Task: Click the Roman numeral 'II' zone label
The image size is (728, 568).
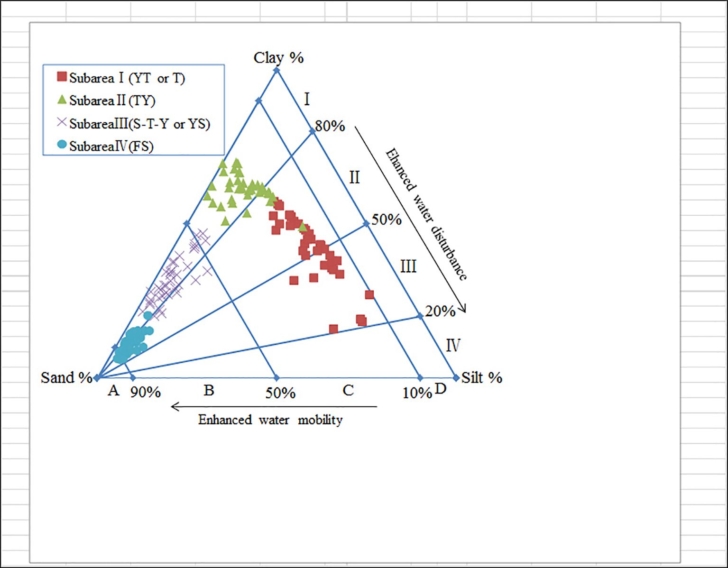Action: click(354, 177)
